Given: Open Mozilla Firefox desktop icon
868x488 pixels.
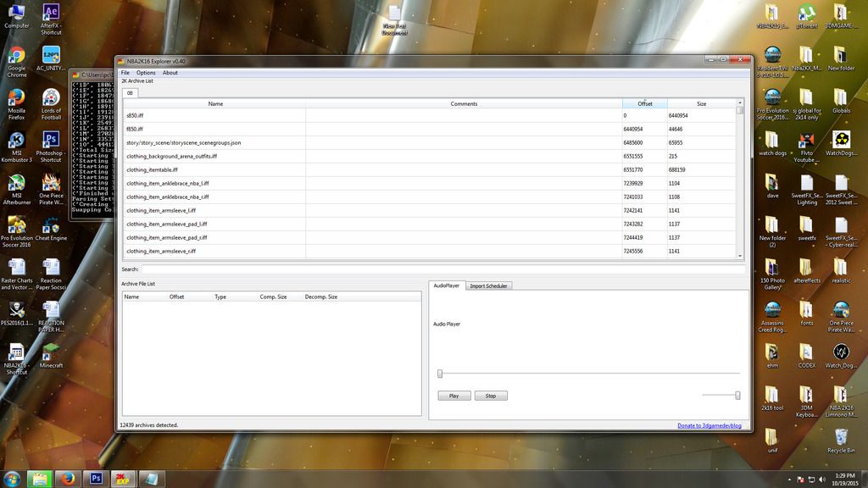Looking at the screenshot, I should pyautogui.click(x=17, y=104).
